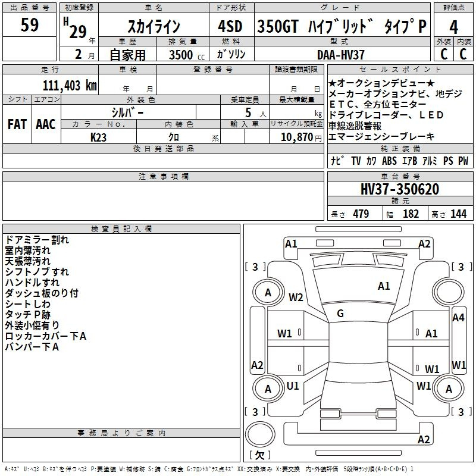Image resolution: width=476 pixels, height=476 pixels.
Task: Click アルミ alloy wheel code
Action: (x=430, y=161)
